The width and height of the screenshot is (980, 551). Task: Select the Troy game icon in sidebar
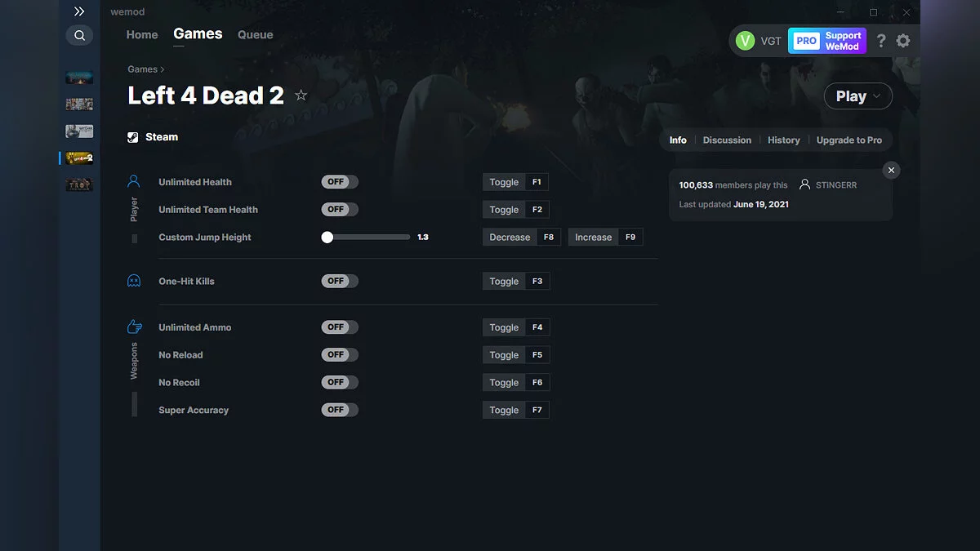coord(78,184)
